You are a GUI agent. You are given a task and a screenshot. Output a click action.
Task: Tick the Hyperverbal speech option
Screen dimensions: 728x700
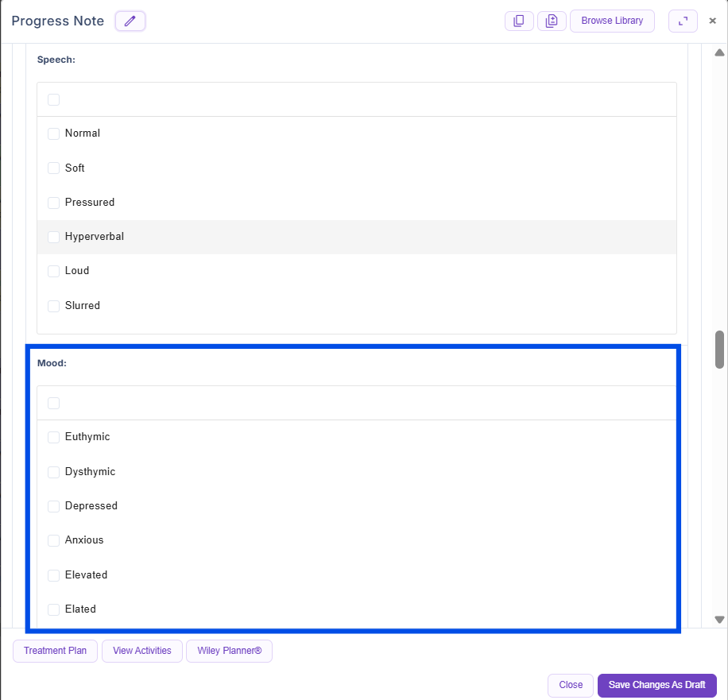[54, 237]
